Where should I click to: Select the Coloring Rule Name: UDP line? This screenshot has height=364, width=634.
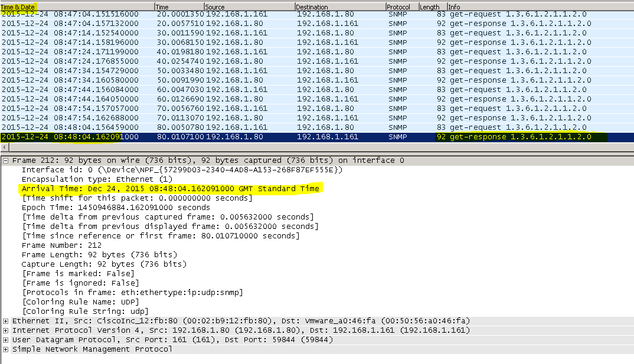click(x=81, y=302)
